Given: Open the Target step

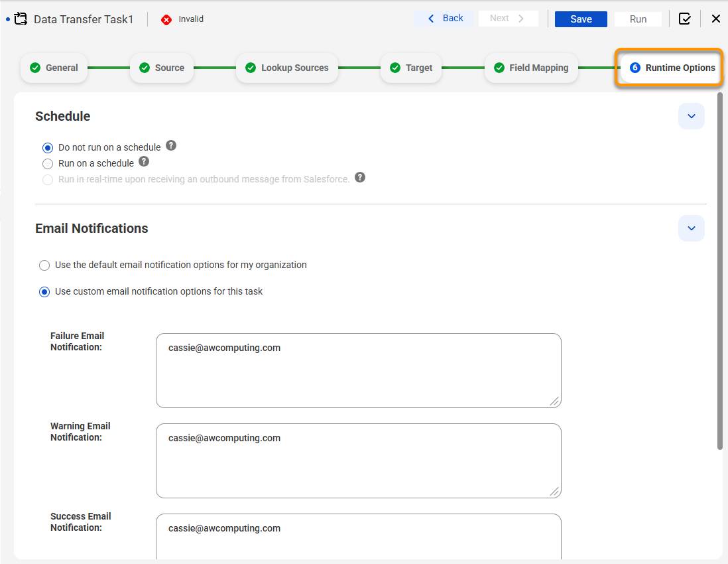Looking at the screenshot, I should click(x=411, y=68).
